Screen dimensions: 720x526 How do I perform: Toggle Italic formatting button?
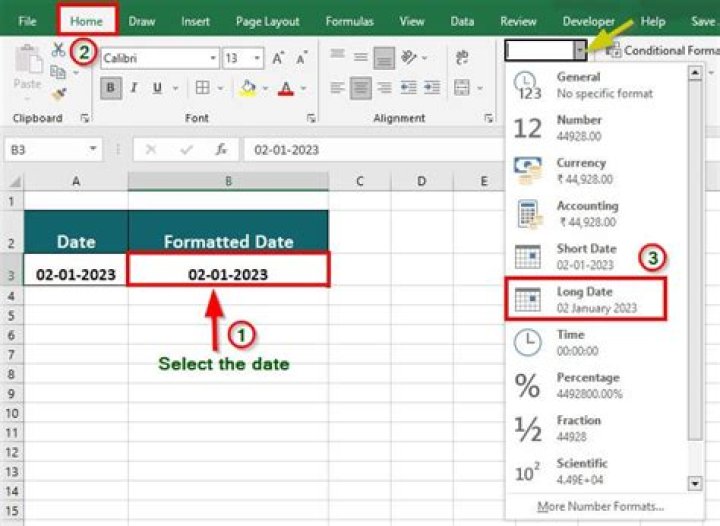(135, 88)
